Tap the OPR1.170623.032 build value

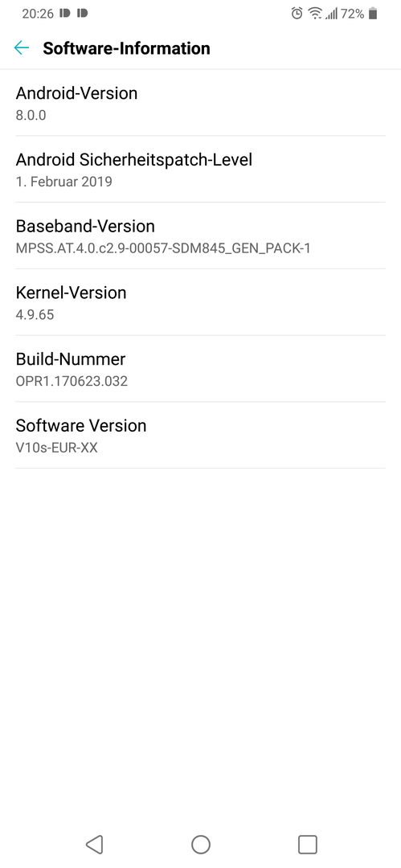[x=72, y=381]
